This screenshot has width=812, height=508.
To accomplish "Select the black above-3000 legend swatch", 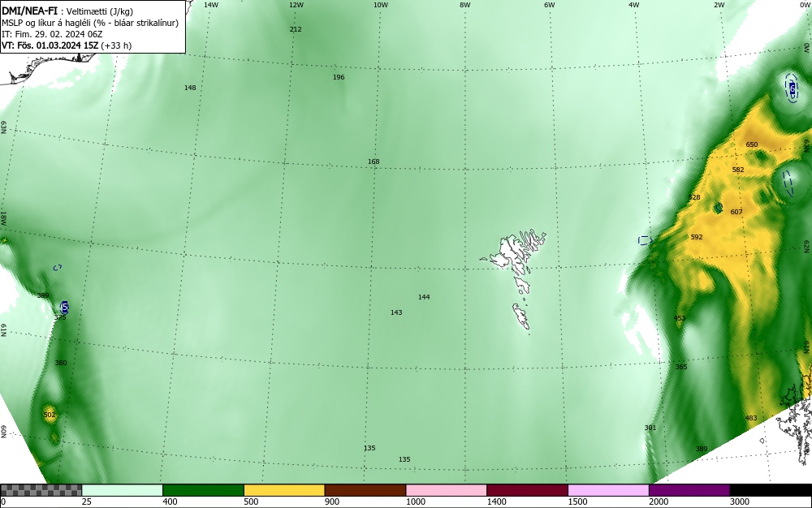I will point(771,490).
